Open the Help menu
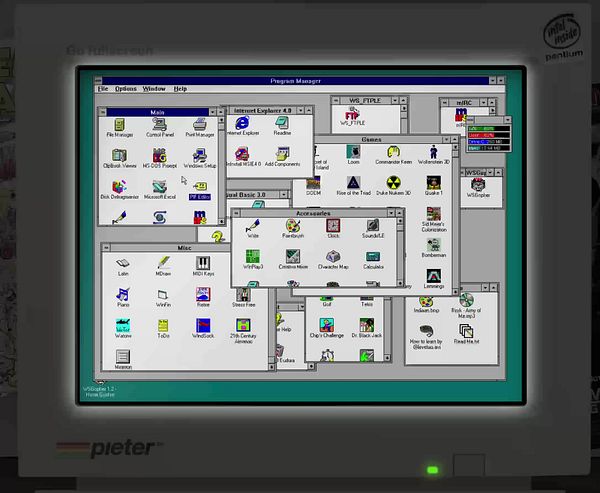The image size is (600, 493). coord(180,89)
